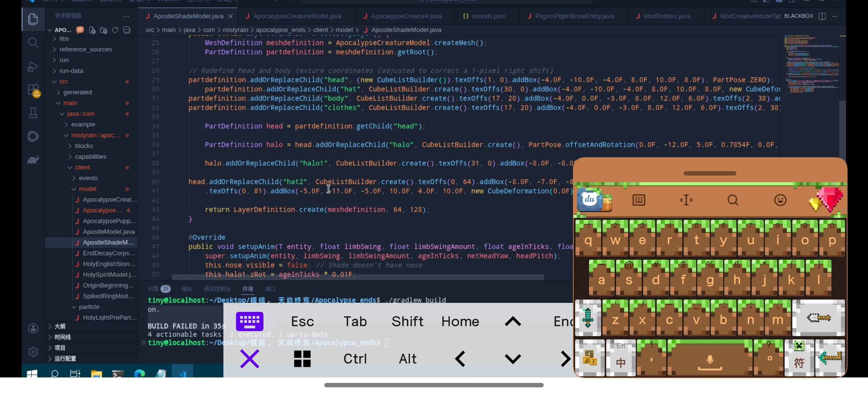Viewport: 868px width, 395px height.
Task: Refresh the Explorer file tree
Action: coord(115,30)
